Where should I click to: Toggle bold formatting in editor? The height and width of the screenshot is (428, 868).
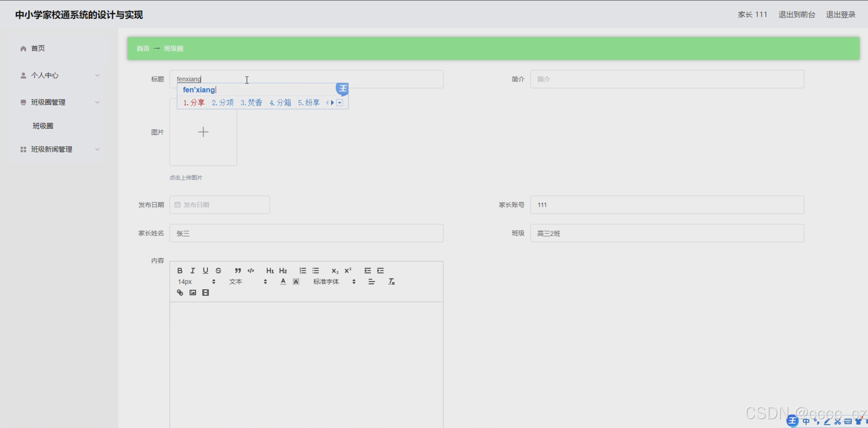pyautogui.click(x=179, y=271)
